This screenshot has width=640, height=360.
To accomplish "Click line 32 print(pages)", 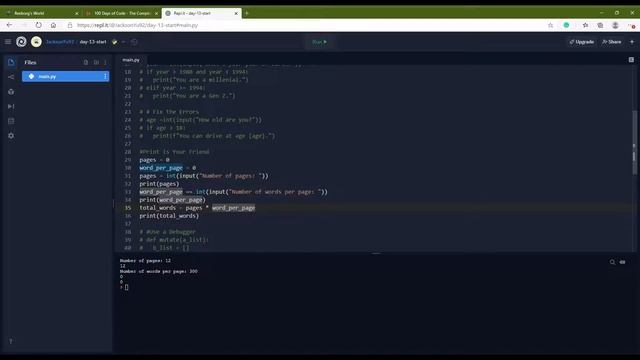I will coord(159,184).
